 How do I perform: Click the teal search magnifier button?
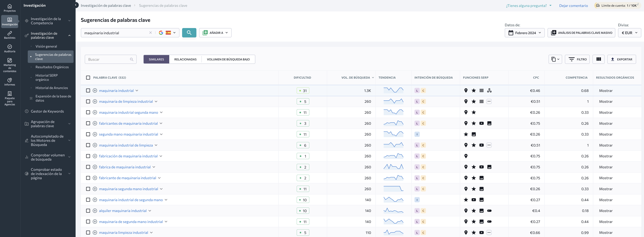coord(189,33)
